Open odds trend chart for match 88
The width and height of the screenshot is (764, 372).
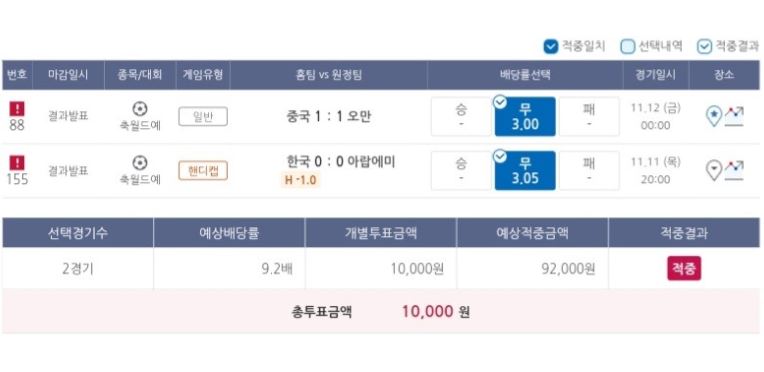734,116
